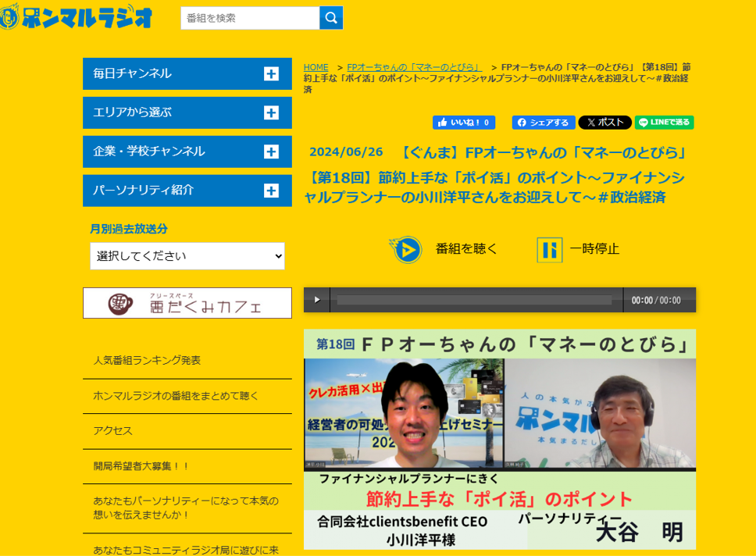Expand パーソナリティ紹介 with its plus icon
This screenshot has height=556, width=756.
click(271, 191)
